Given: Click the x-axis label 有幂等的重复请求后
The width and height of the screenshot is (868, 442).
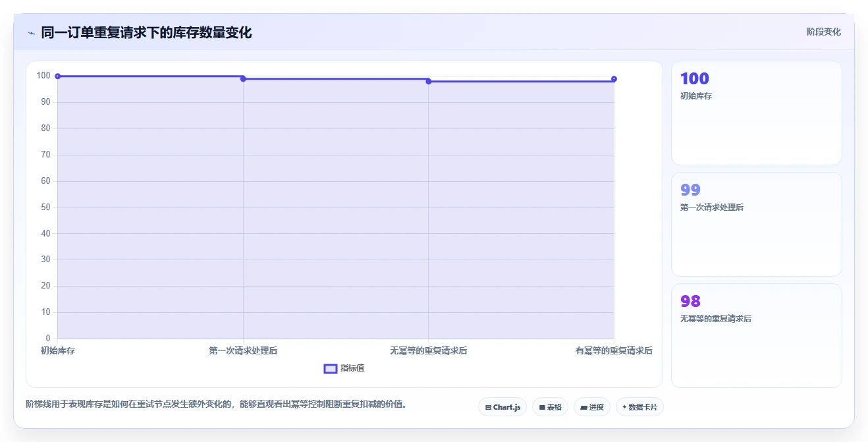Looking at the screenshot, I should (x=614, y=351).
